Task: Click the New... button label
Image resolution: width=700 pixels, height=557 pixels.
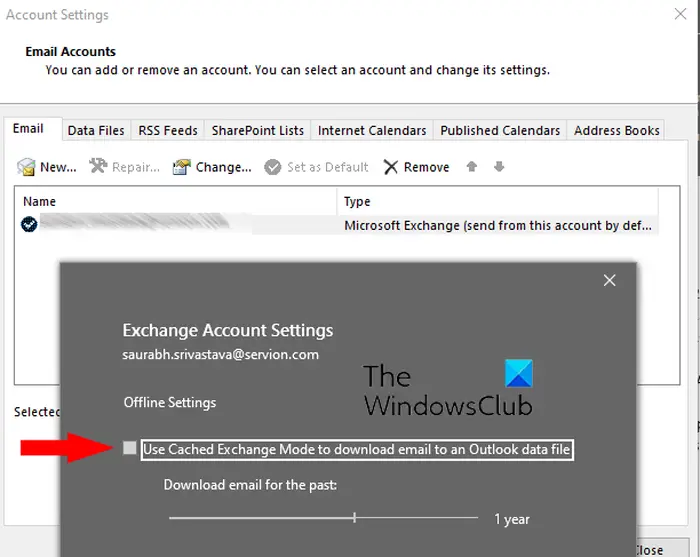Action: (58, 167)
